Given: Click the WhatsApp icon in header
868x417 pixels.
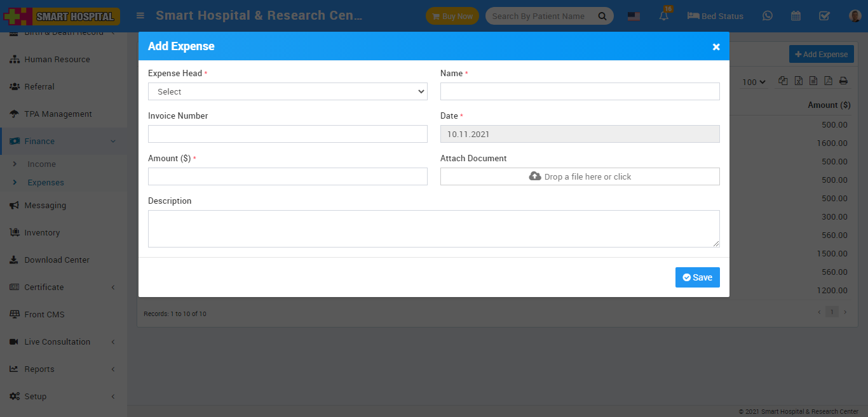Looking at the screenshot, I should [768, 16].
